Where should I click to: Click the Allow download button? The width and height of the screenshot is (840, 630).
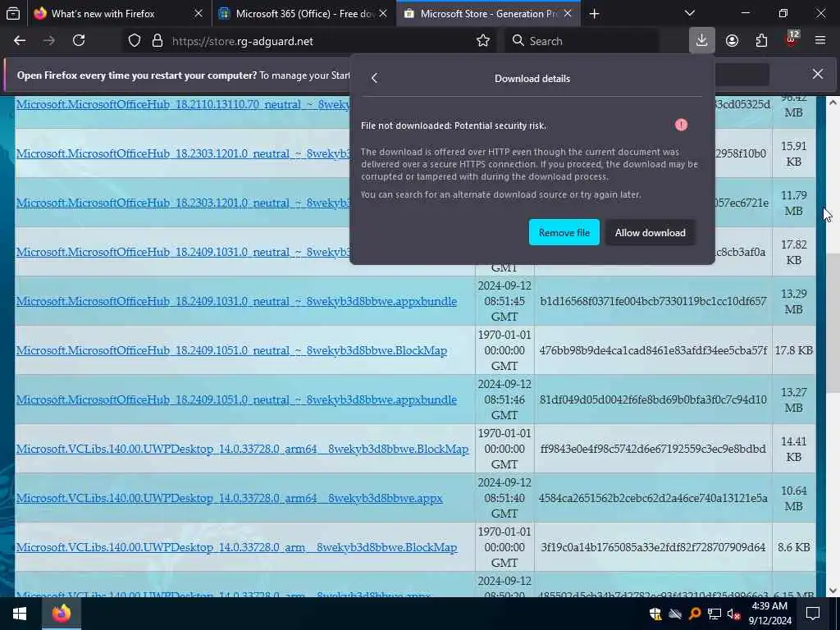point(650,232)
